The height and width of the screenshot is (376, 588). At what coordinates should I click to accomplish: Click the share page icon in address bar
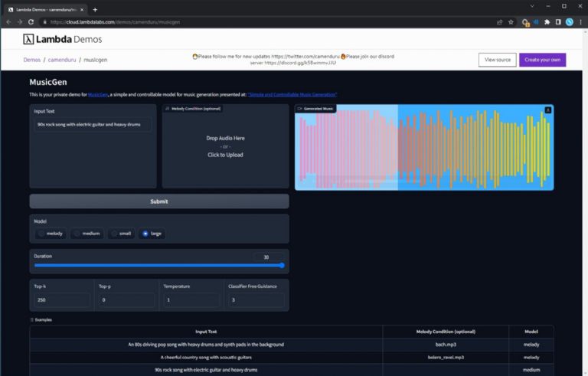pos(499,22)
